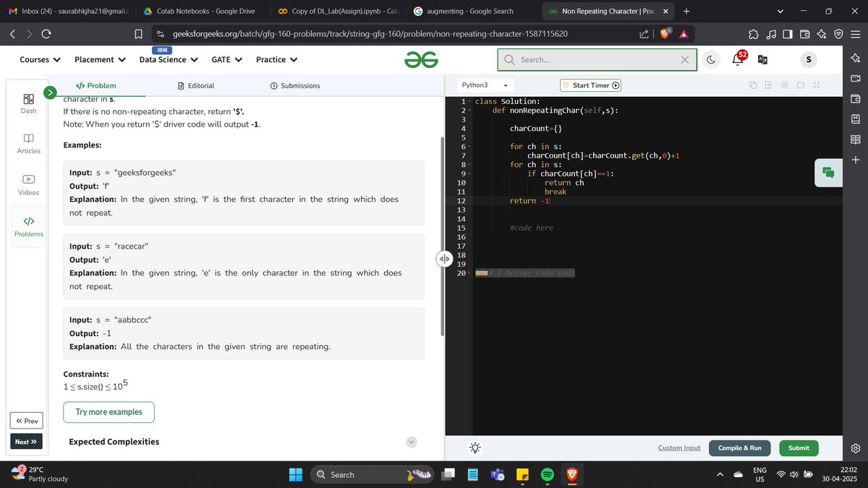
Task: Switch to the Editorial tab
Action: (x=196, y=85)
